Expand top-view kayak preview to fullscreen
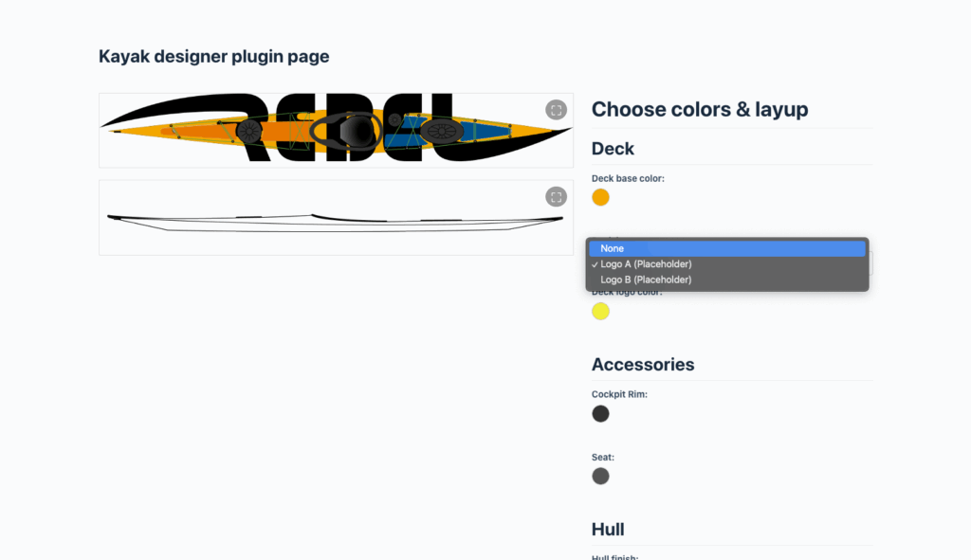 (556, 110)
